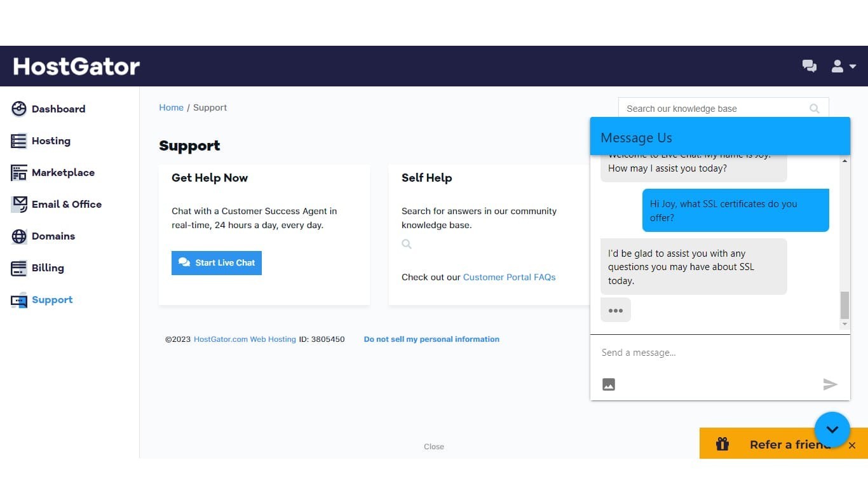The height and width of the screenshot is (488, 868).
Task: Click the Billing card icon
Action: [19, 268]
